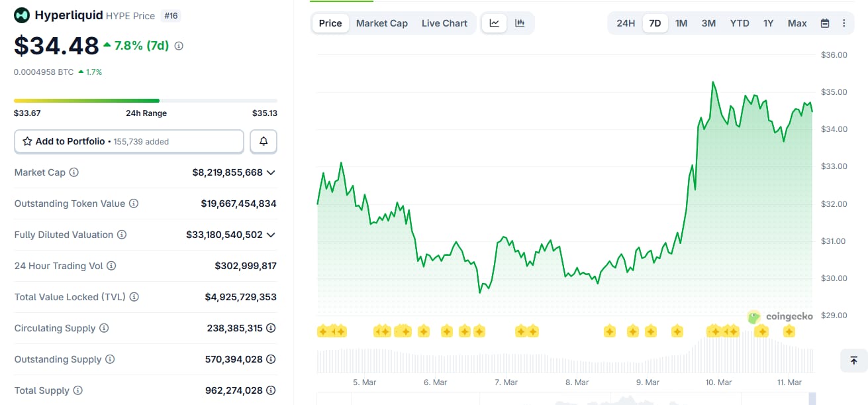Switch to line chart view icon
868x405 pixels.
click(495, 23)
